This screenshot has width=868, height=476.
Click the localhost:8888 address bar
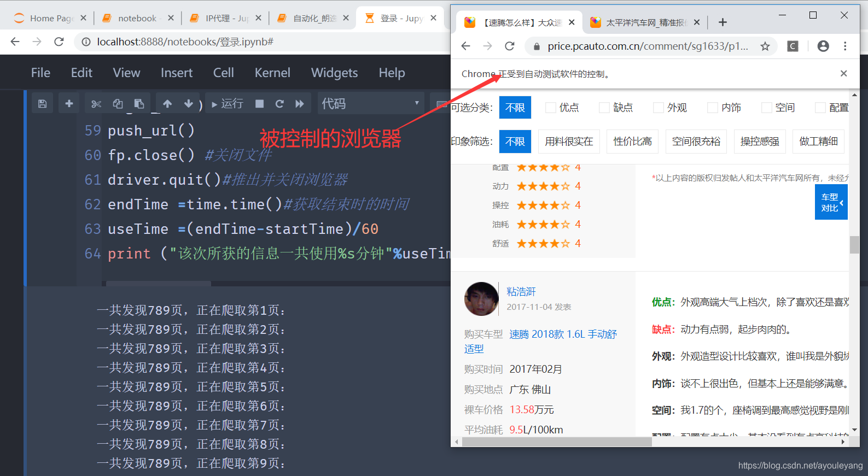point(261,42)
